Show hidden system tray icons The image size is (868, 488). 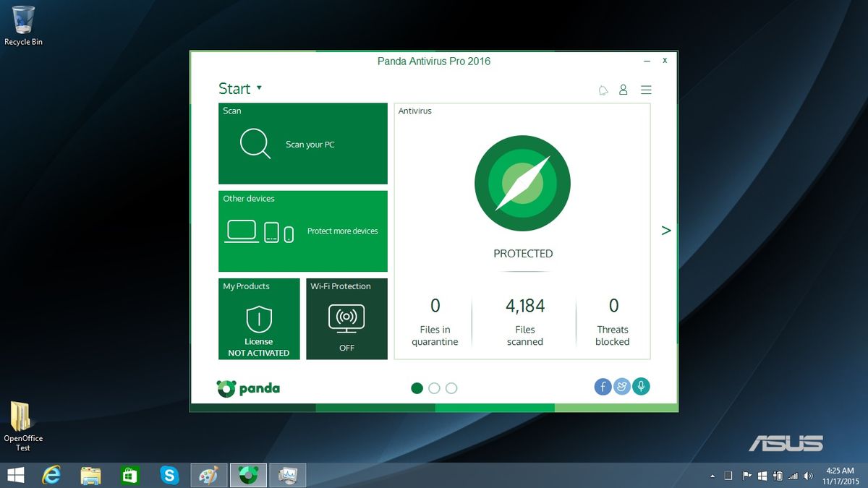713,476
